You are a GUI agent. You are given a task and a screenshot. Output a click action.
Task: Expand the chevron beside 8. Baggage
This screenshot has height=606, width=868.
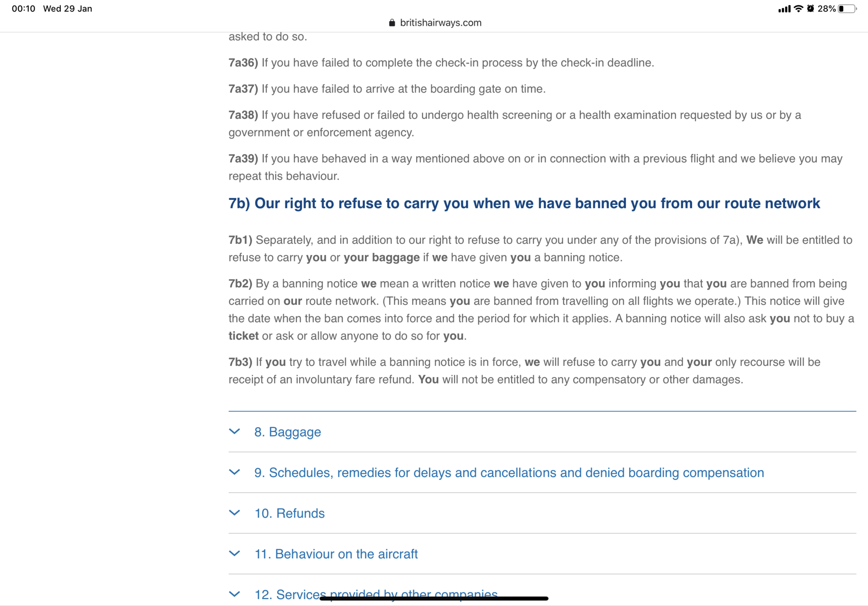[x=234, y=432]
